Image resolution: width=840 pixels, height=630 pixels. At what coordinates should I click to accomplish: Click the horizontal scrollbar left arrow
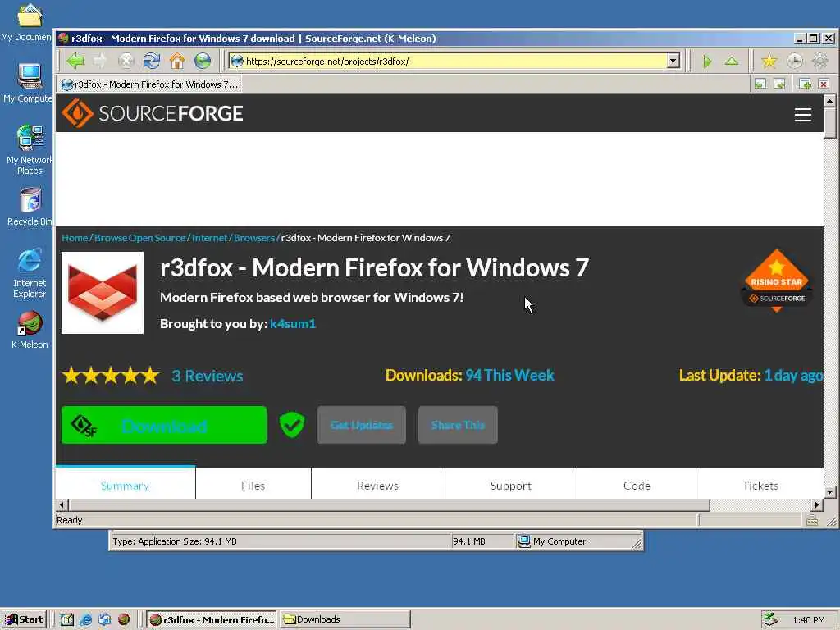[62, 504]
